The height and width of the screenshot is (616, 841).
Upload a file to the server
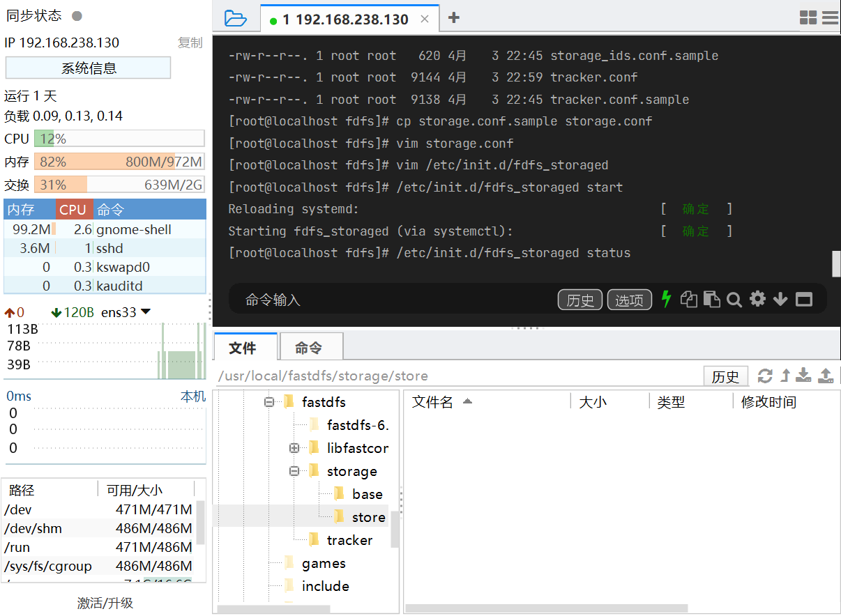(x=826, y=376)
